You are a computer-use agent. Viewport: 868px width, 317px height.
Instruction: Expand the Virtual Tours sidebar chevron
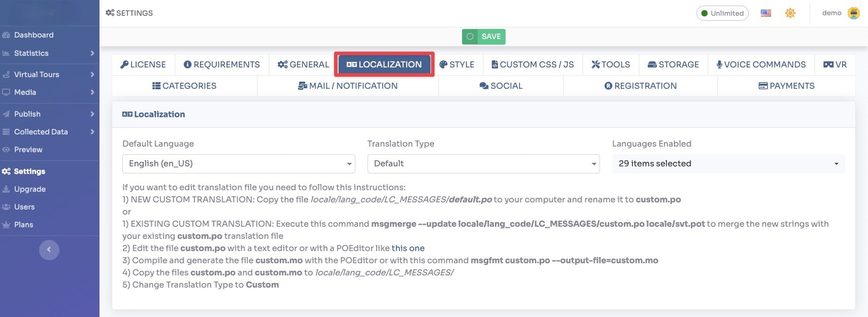(92, 75)
